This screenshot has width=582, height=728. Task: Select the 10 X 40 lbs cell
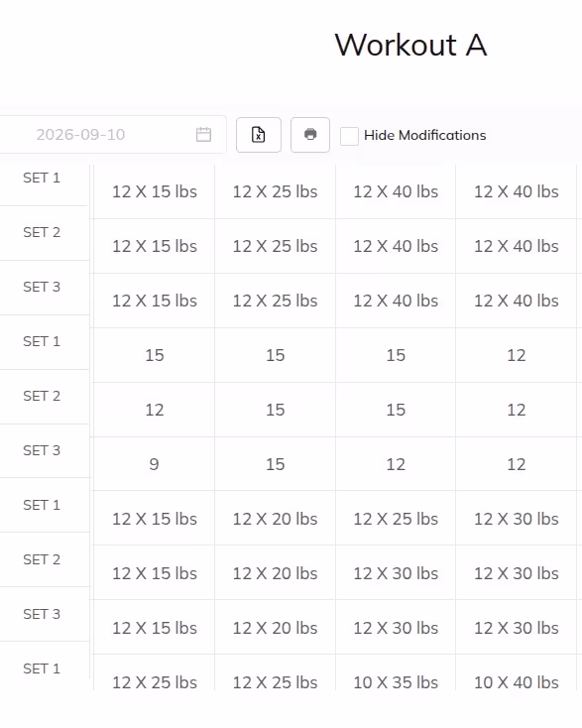[x=517, y=682]
